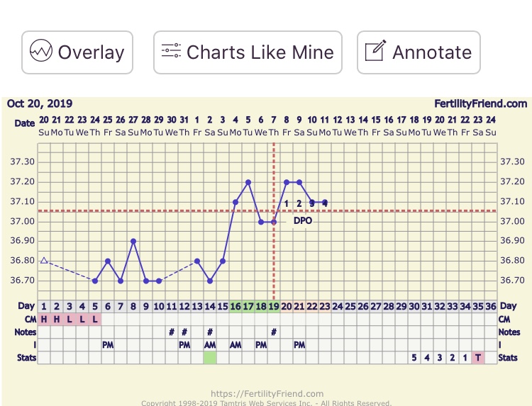Image resolution: width=532 pixels, height=406 pixels.
Task: Click the Overlay chart-line icon
Action: point(41,52)
